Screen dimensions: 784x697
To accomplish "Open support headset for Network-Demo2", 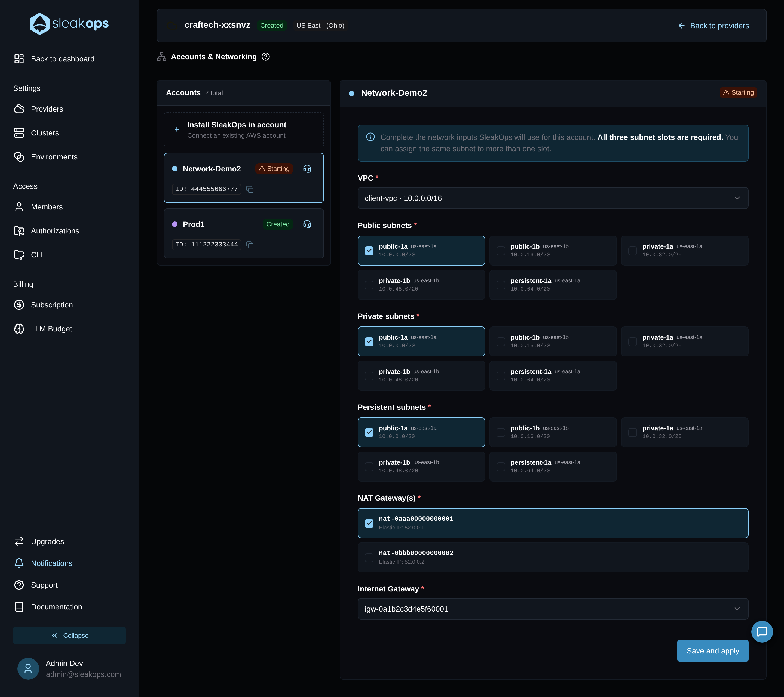I will (307, 169).
